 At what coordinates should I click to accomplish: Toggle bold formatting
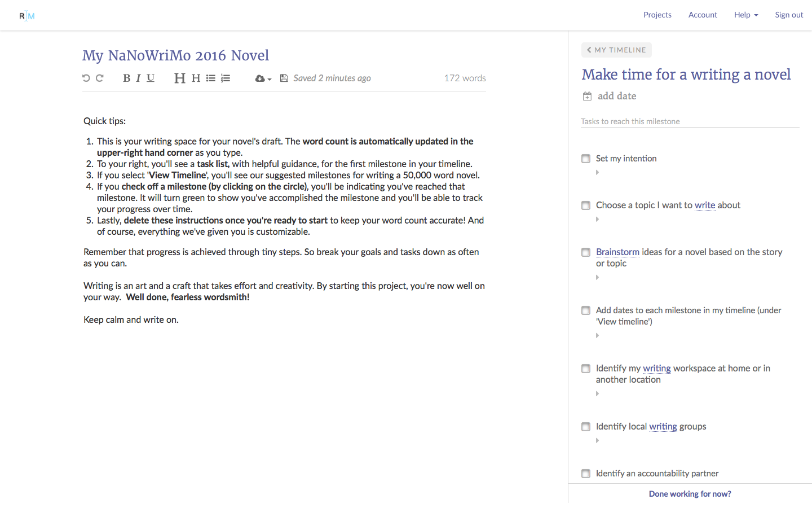[126, 78]
